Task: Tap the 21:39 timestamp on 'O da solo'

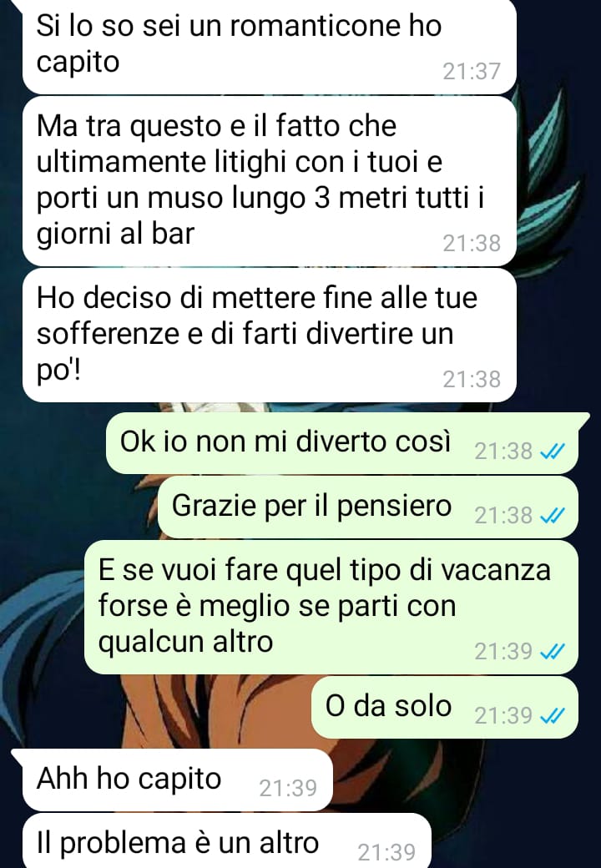Action: pyautogui.click(x=503, y=716)
